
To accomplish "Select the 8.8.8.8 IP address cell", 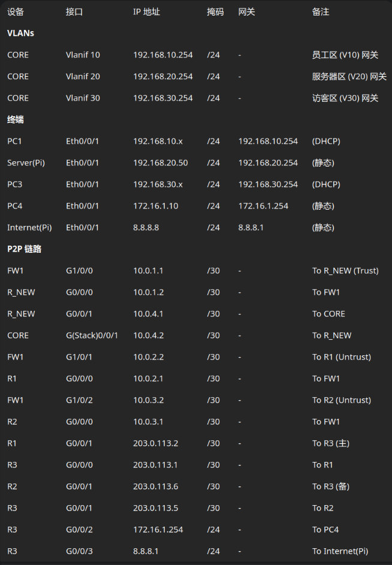I will tap(146, 228).
